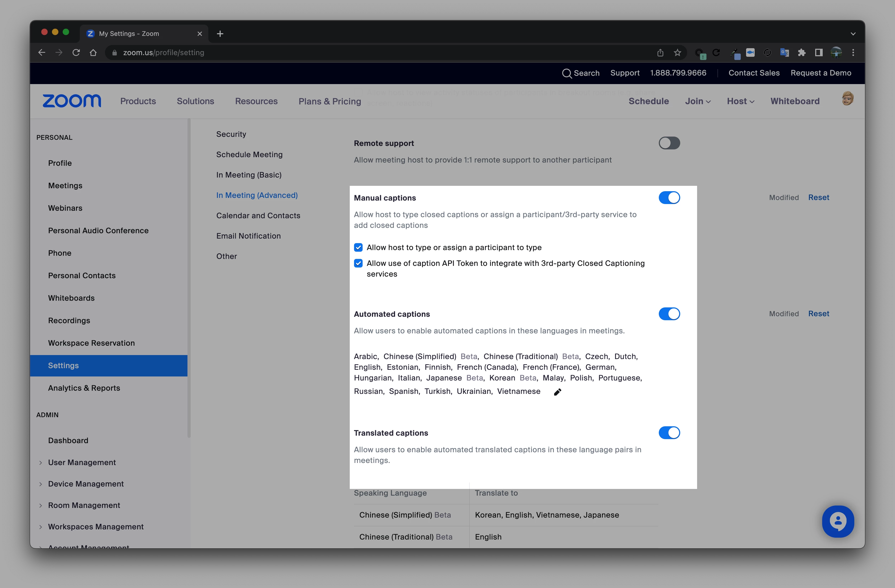
Task: Uncheck Allow host to type checkbox
Action: 358,247
